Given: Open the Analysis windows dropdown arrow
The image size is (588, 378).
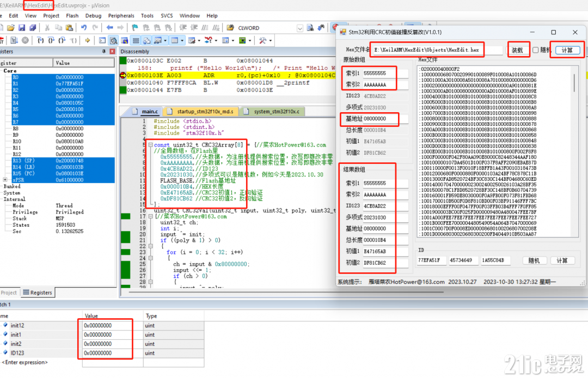Looking at the screenshot, I should (x=216, y=40).
